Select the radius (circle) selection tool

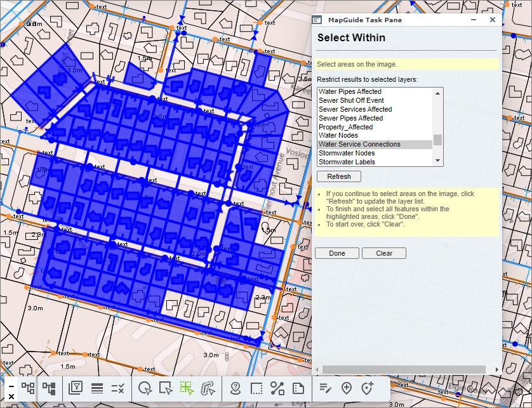(145, 388)
